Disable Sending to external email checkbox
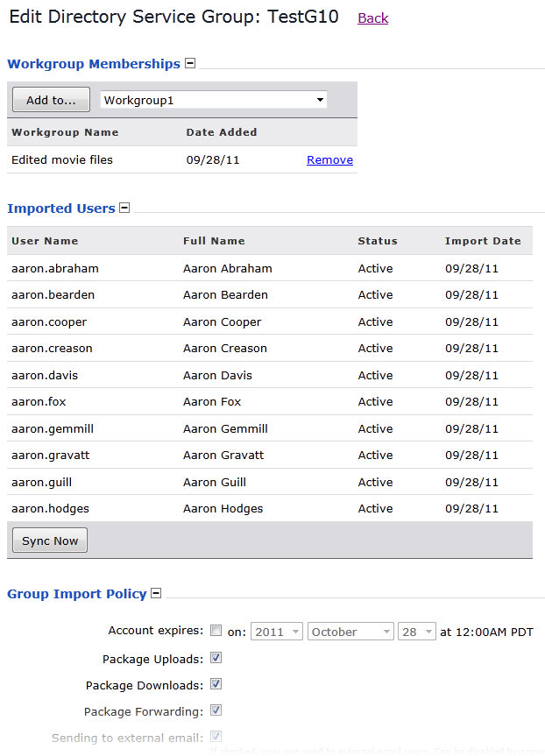The height and width of the screenshot is (756, 545). pyautogui.click(x=216, y=737)
